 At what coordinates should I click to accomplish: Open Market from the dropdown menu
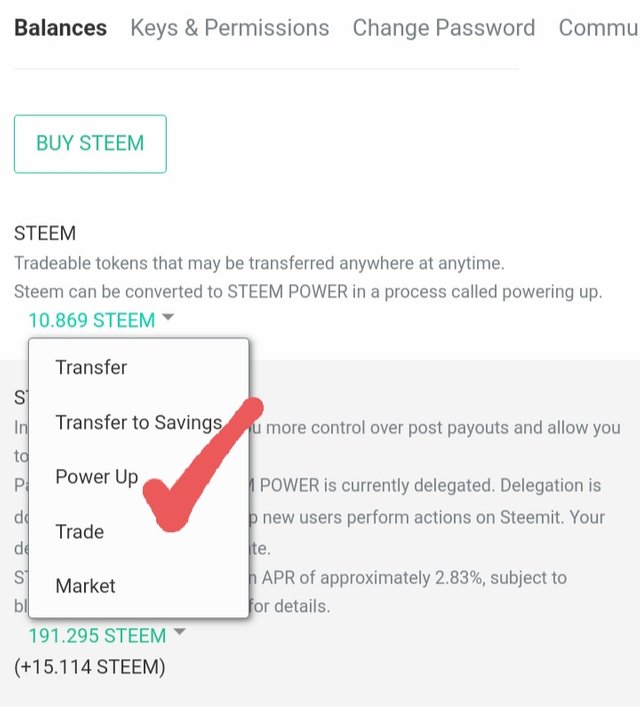pyautogui.click(x=85, y=586)
